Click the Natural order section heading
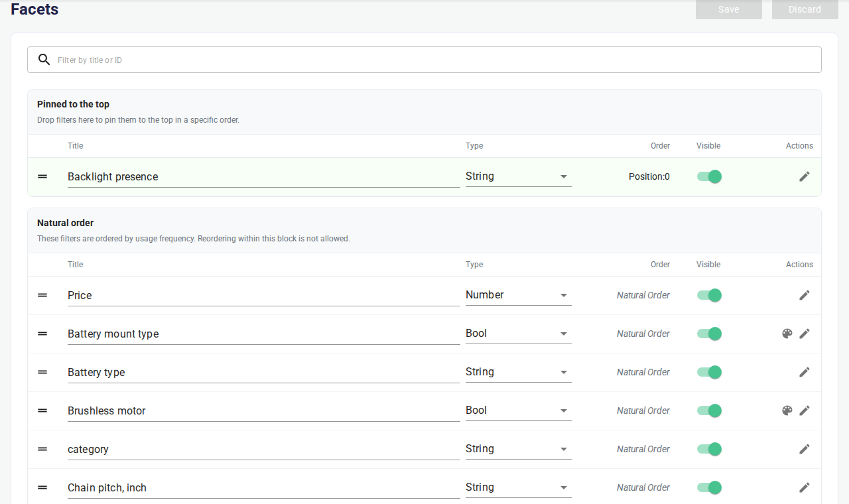The image size is (849, 504). pyautogui.click(x=66, y=223)
